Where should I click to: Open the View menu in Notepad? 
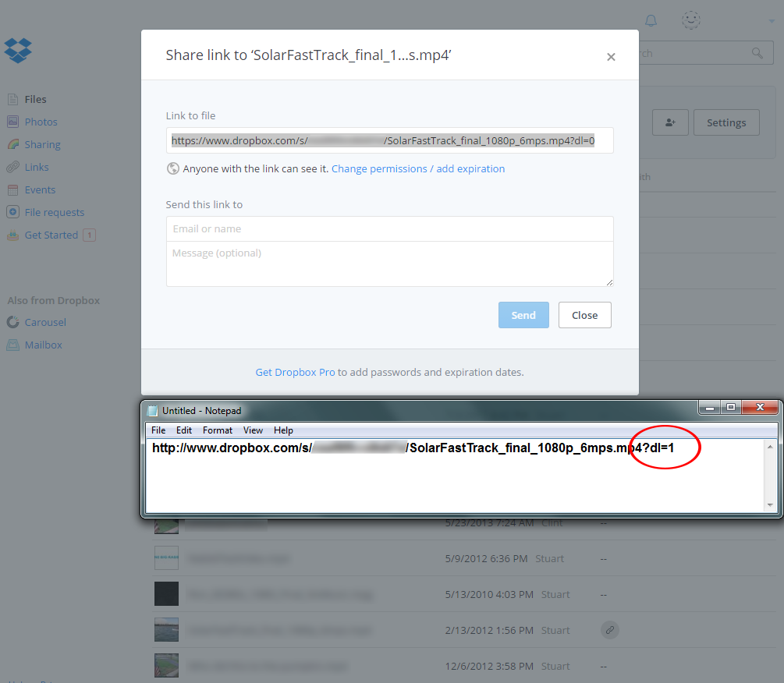253,430
